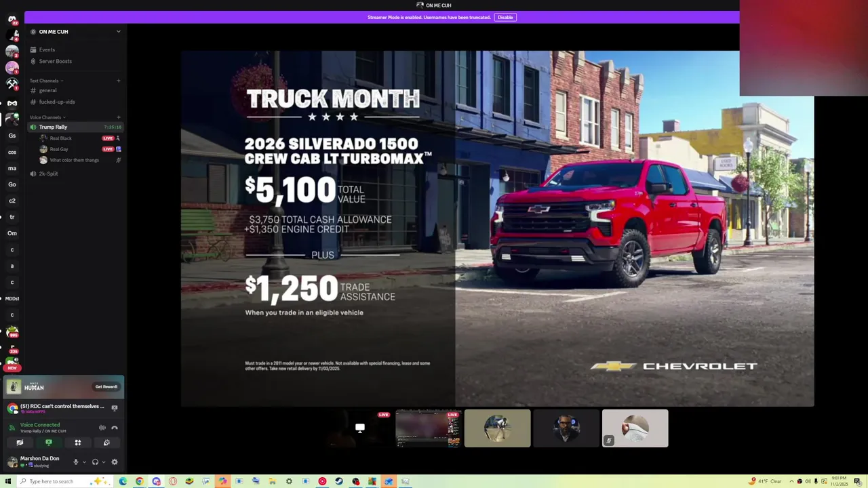Toggle the camera on or off
This screenshot has width=868, height=488.
click(x=20, y=443)
